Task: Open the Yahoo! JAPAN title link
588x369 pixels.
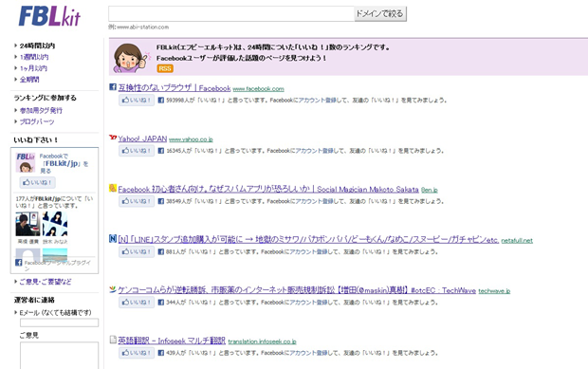Action: click(x=142, y=138)
